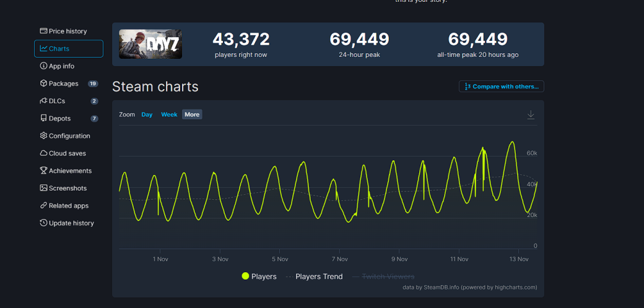Click the Packages count badge 19
Viewport: 644px width, 308px height.
pos(93,83)
